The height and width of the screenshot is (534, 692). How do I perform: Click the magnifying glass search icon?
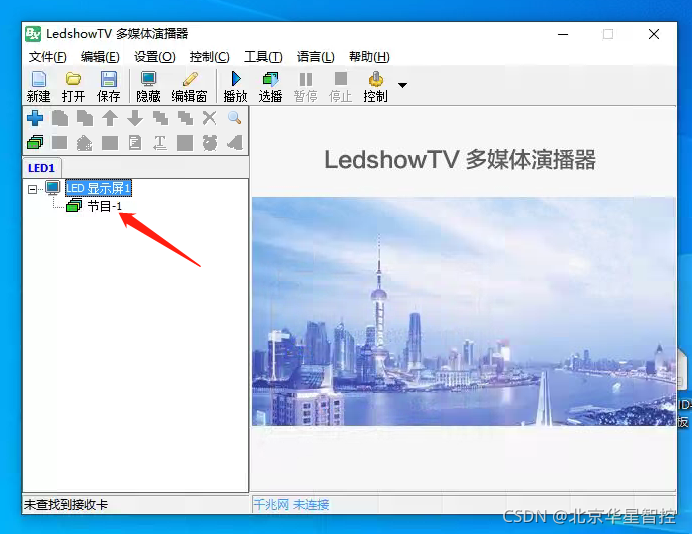pos(234,117)
